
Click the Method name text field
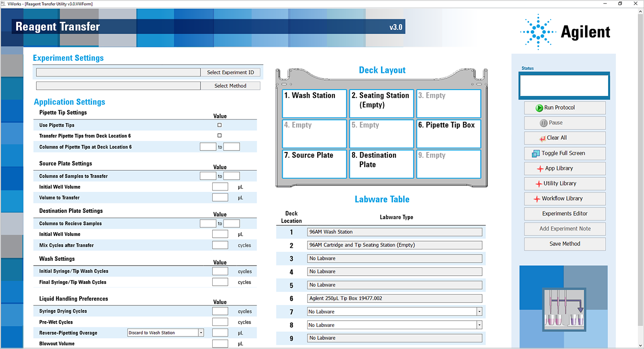pyautogui.click(x=118, y=86)
